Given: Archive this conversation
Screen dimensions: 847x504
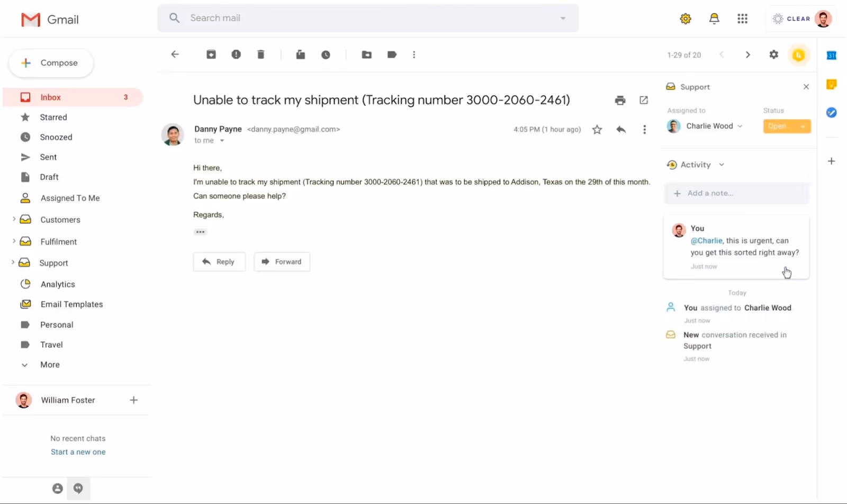Looking at the screenshot, I should tap(211, 55).
